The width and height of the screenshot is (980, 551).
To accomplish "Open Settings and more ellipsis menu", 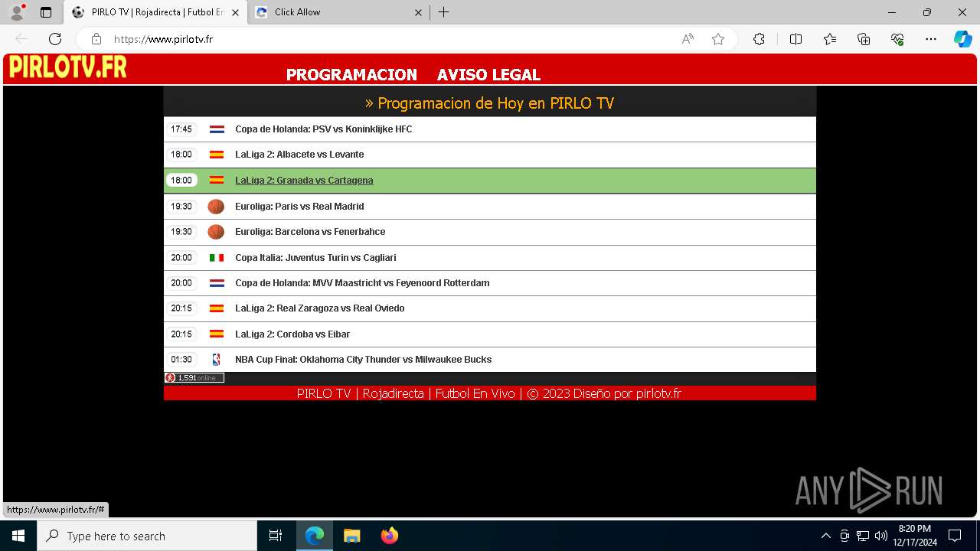I will [931, 39].
